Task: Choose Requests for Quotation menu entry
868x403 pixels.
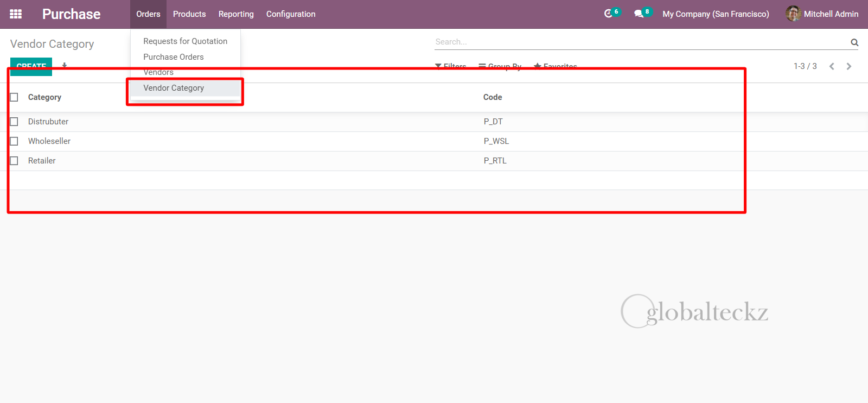Action: 186,41
